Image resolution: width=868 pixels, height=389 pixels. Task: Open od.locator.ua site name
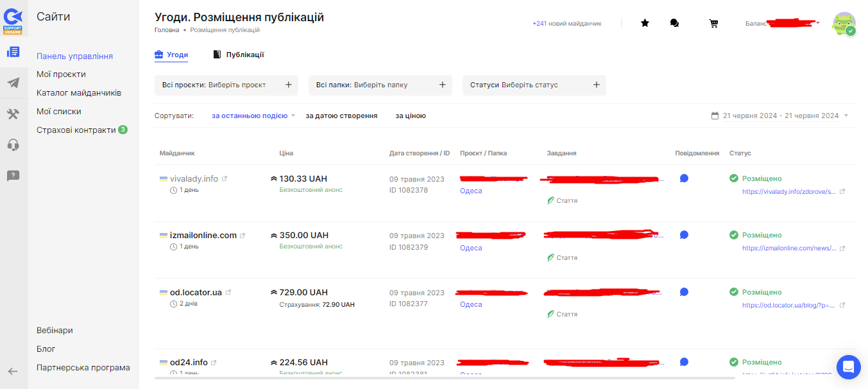[196, 292]
